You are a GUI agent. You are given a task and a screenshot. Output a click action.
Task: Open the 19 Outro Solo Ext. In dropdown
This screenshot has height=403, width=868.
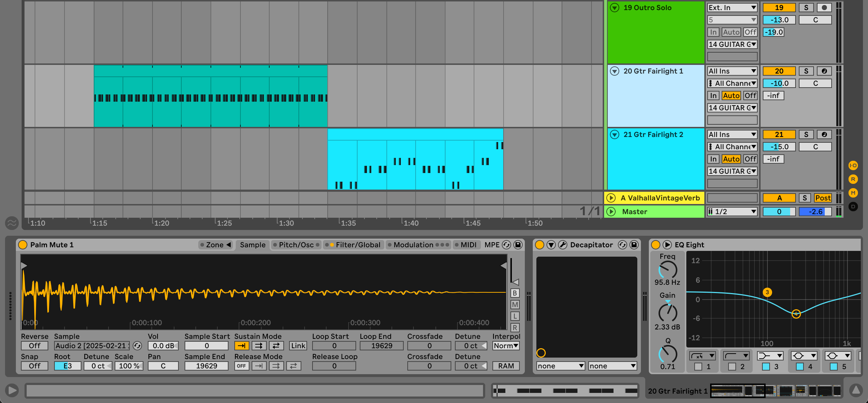click(732, 8)
